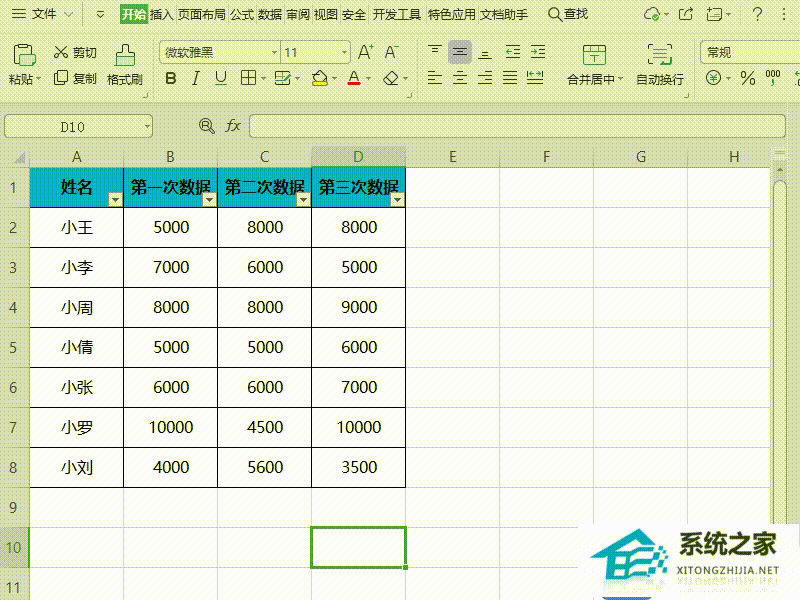Toggle bold formatting with the B icon
Screen dimensions: 800x600
171,77
